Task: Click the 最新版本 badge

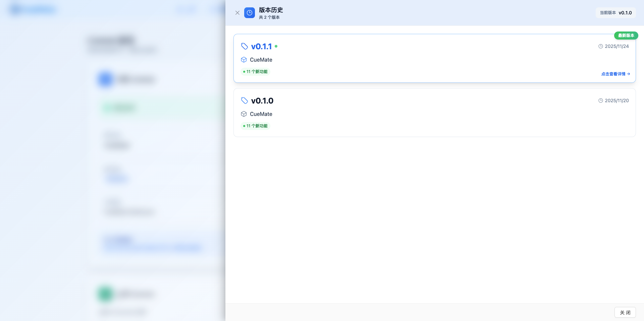Action: (x=626, y=36)
